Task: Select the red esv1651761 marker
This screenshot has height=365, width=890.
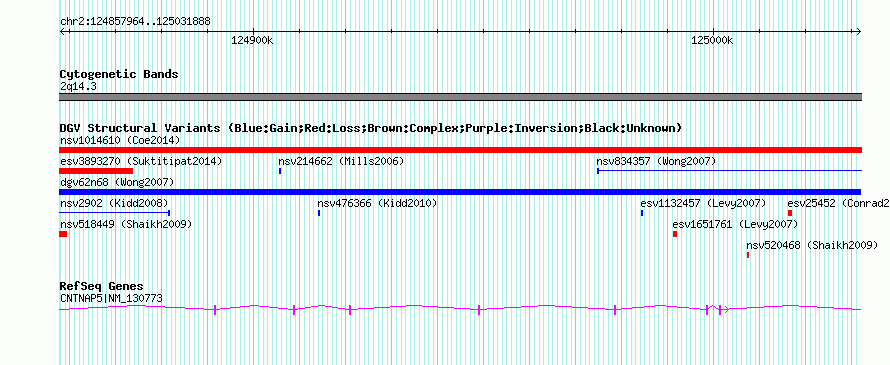Action: [675, 234]
